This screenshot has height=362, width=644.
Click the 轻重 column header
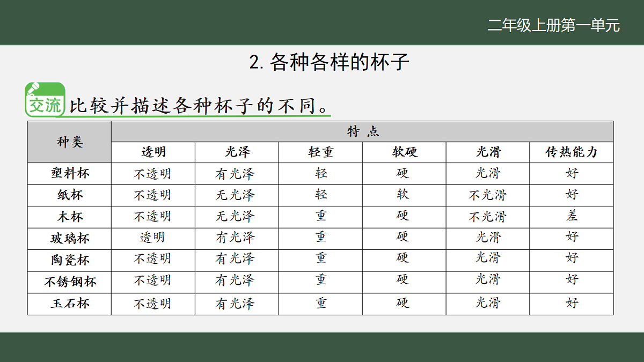click(320, 152)
